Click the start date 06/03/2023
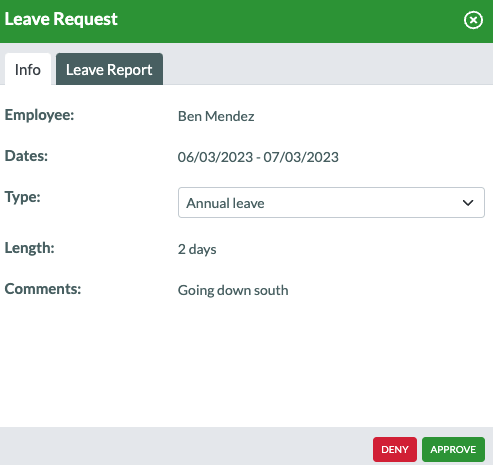Viewport: 493px width, 466px height. [215, 157]
